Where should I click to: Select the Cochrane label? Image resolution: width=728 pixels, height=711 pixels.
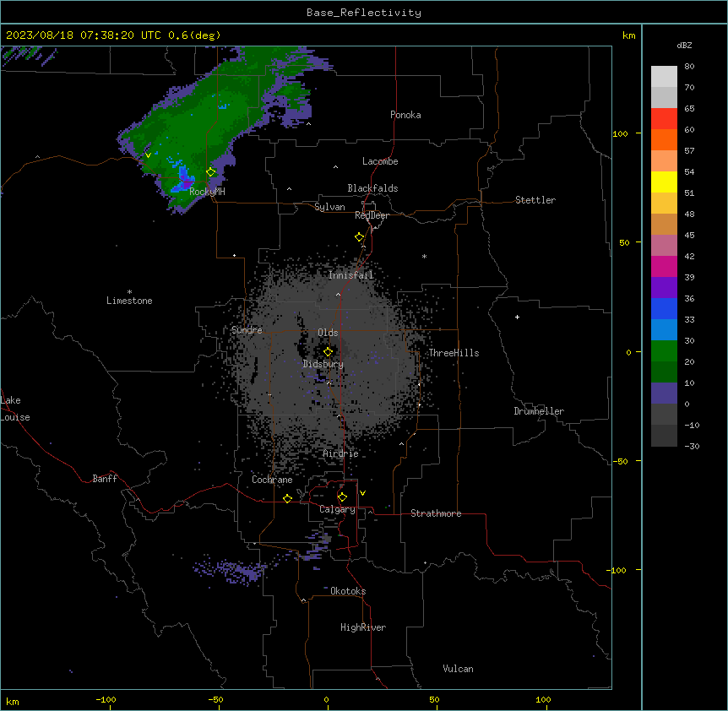[272, 480]
